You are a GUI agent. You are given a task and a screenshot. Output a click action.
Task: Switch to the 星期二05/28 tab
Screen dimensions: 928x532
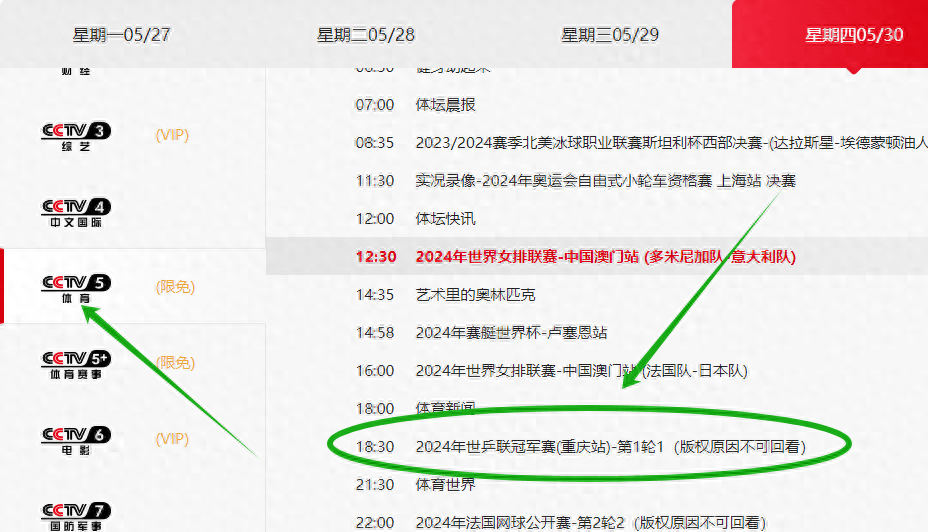click(366, 35)
